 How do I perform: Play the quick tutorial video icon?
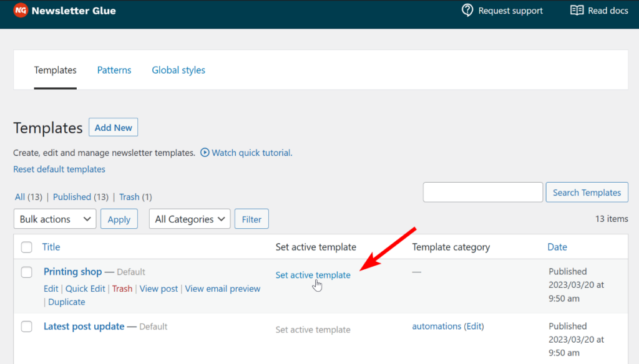[x=204, y=153]
